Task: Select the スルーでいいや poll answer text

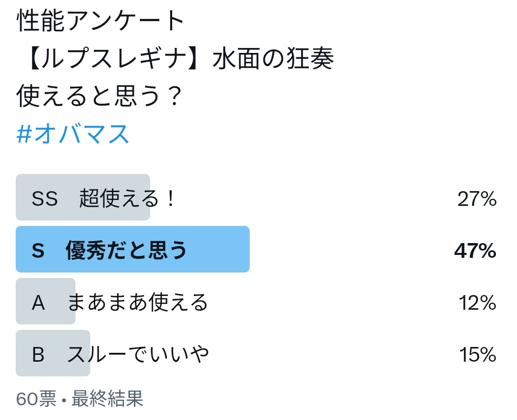Action: [x=138, y=354]
